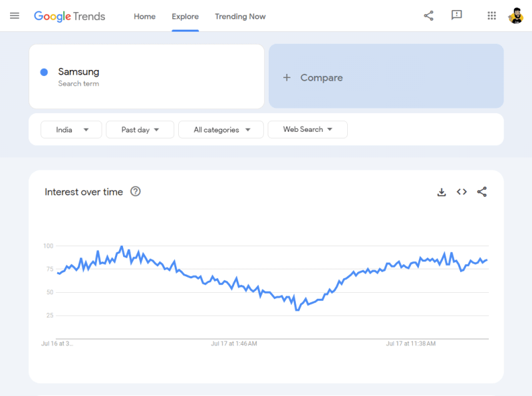The height and width of the screenshot is (396, 532).
Task: Open the account profile avatar
Action: 516,15
